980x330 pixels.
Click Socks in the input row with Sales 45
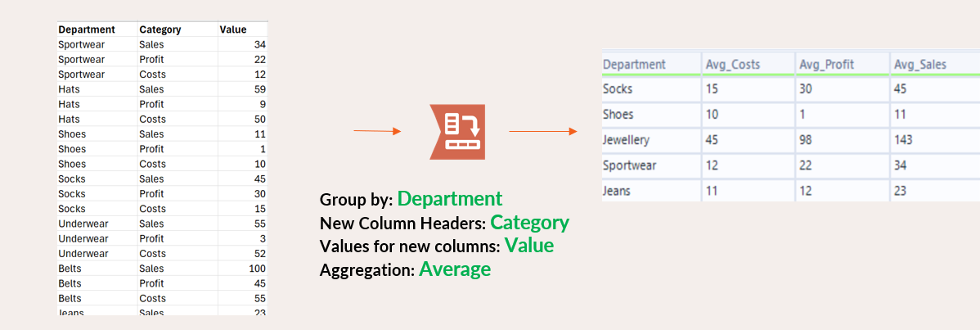point(71,179)
